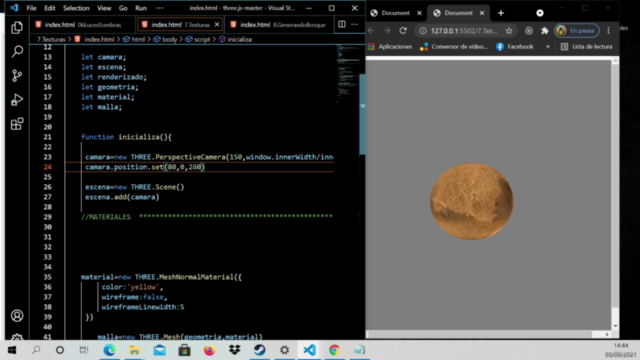Show more menu items ellipsis in VS Code

click(160, 8)
